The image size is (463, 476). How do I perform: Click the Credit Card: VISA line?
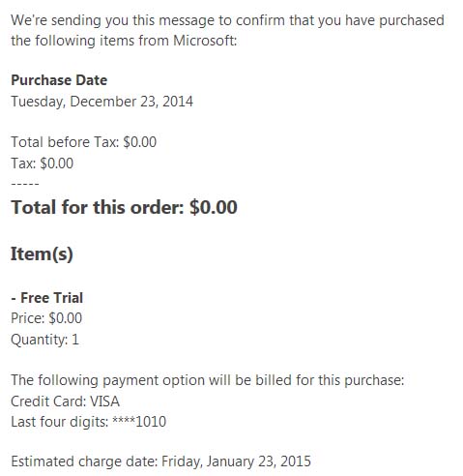[65, 402]
